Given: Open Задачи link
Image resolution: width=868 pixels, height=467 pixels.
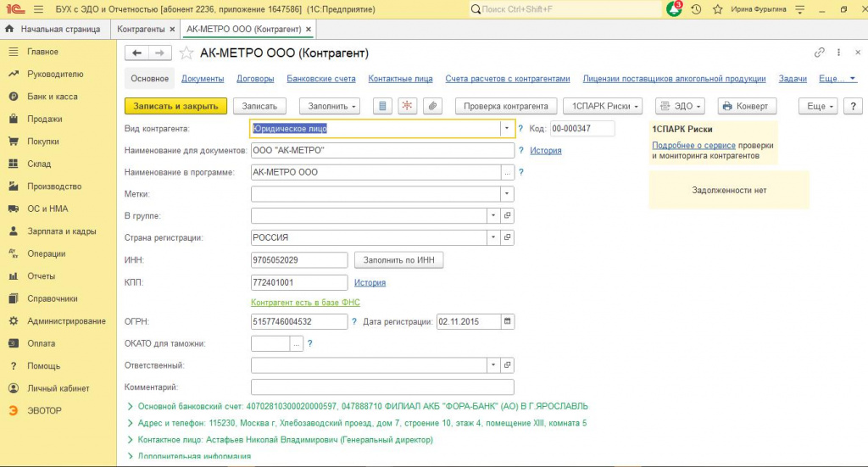Looking at the screenshot, I should pyautogui.click(x=793, y=79).
